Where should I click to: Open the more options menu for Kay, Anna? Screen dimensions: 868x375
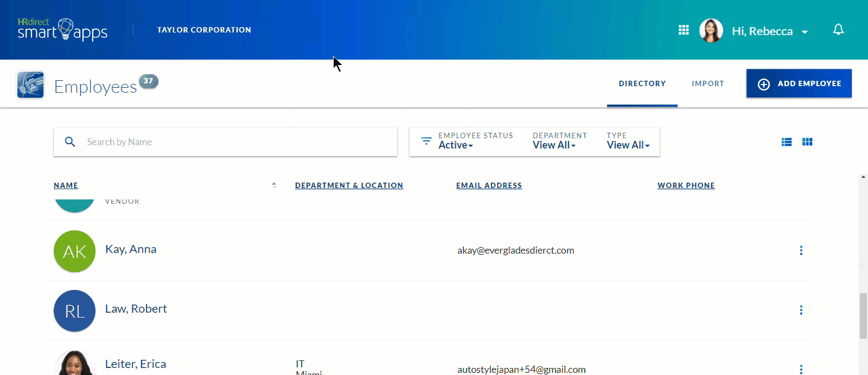click(801, 250)
